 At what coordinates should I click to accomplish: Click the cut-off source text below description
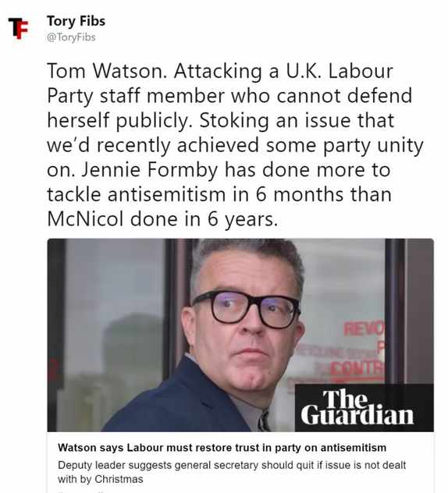pos(83,491)
